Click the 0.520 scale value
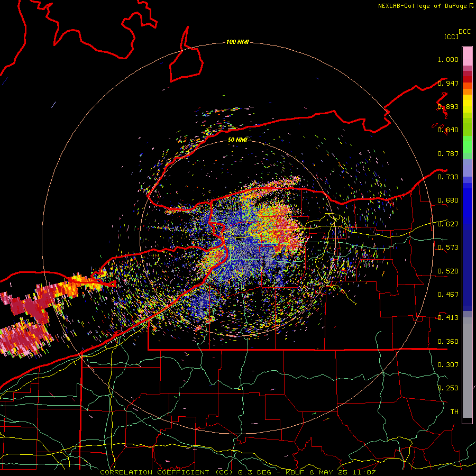Image resolution: width=476 pixels, height=476 pixels. [x=448, y=271]
